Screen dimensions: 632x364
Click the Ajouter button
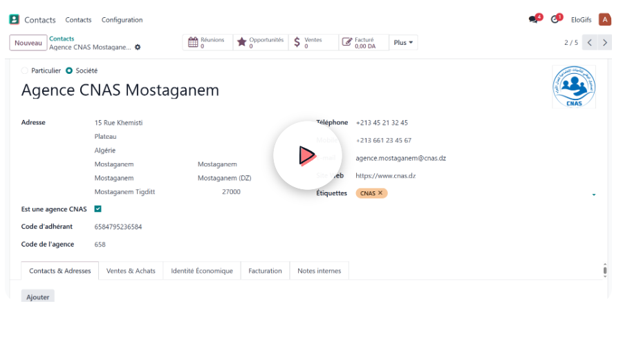pyautogui.click(x=38, y=296)
